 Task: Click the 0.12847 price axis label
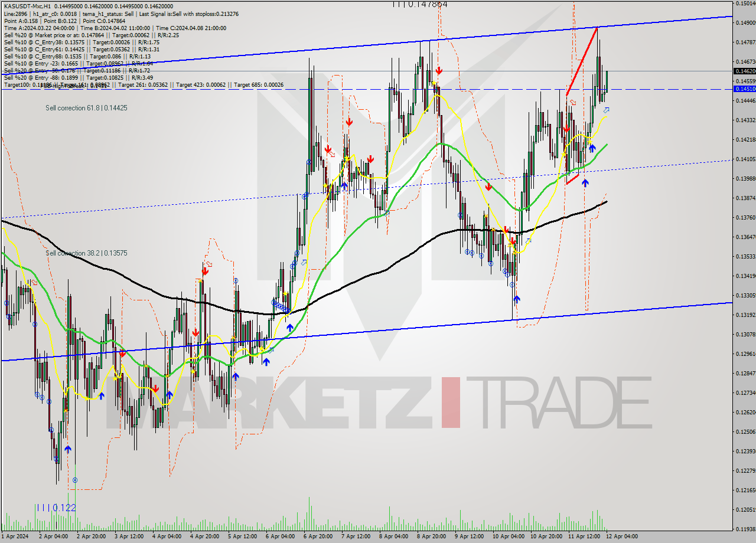[746, 374]
